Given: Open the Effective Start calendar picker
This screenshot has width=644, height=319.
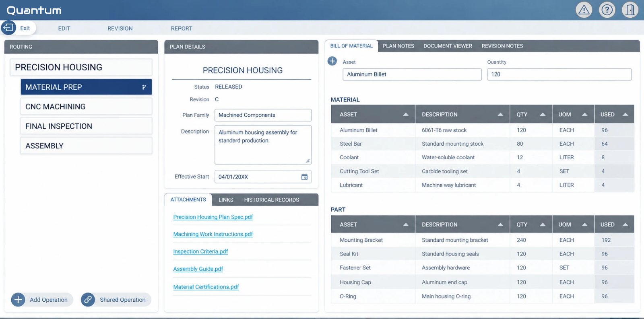Looking at the screenshot, I should pyautogui.click(x=304, y=177).
